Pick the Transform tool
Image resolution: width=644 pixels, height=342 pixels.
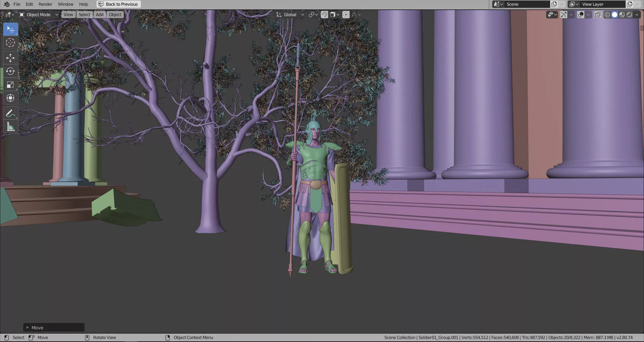pyautogui.click(x=10, y=98)
